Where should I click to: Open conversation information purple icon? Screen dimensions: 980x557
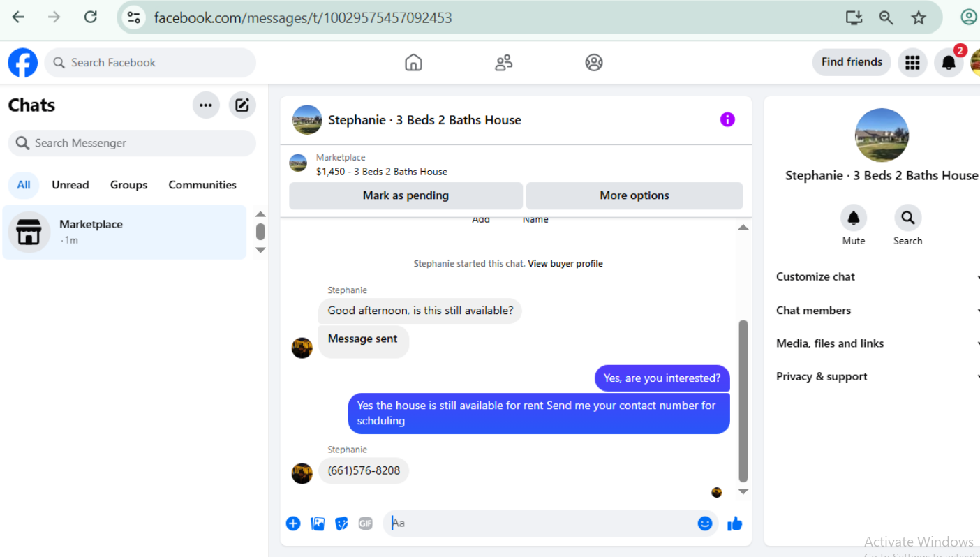[x=727, y=119]
